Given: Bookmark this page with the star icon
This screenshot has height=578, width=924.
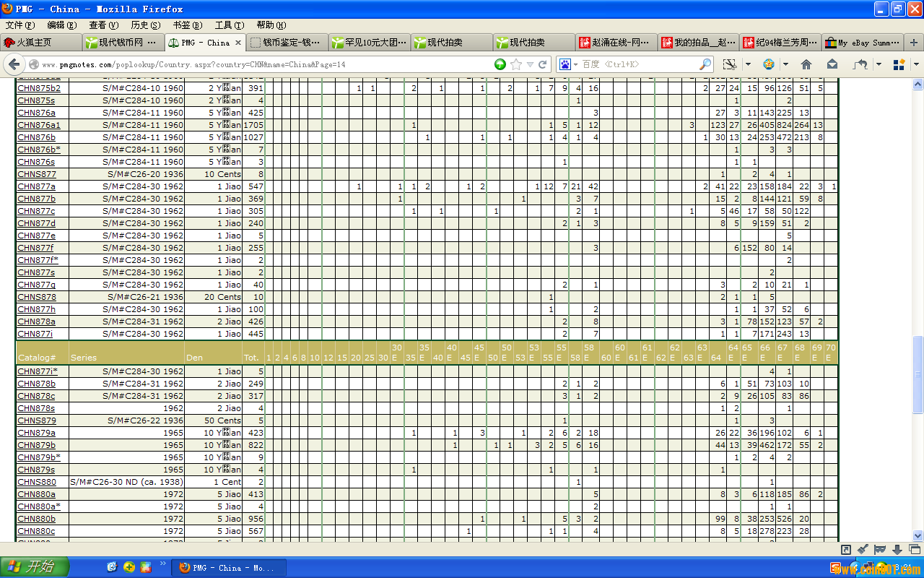Looking at the screenshot, I should click(515, 64).
